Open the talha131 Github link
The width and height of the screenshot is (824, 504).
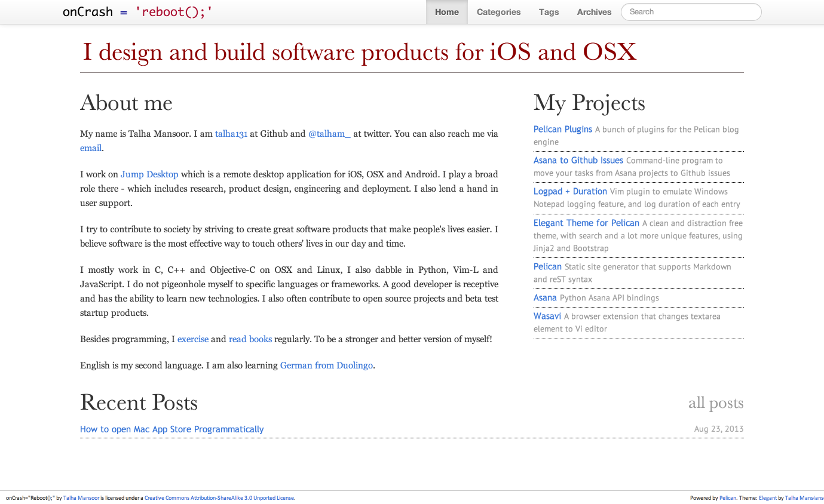(x=231, y=134)
